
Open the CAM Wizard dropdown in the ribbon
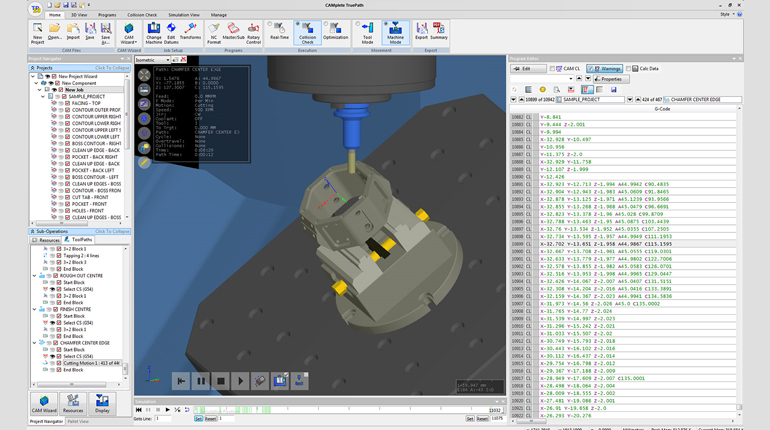pos(129,33)
